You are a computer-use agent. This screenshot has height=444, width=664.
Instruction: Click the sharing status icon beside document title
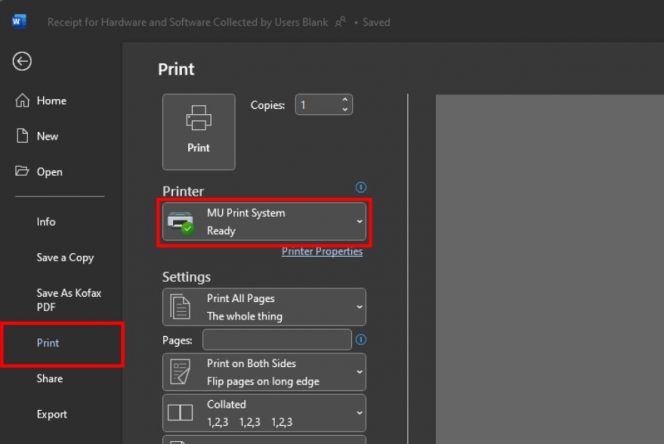click(x=342, y=21)
